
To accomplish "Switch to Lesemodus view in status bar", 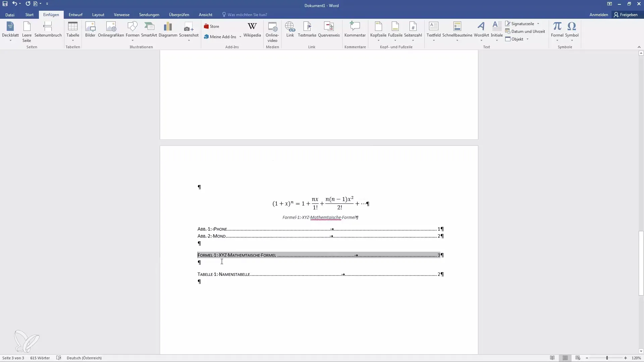I will [x=552, y=358].
